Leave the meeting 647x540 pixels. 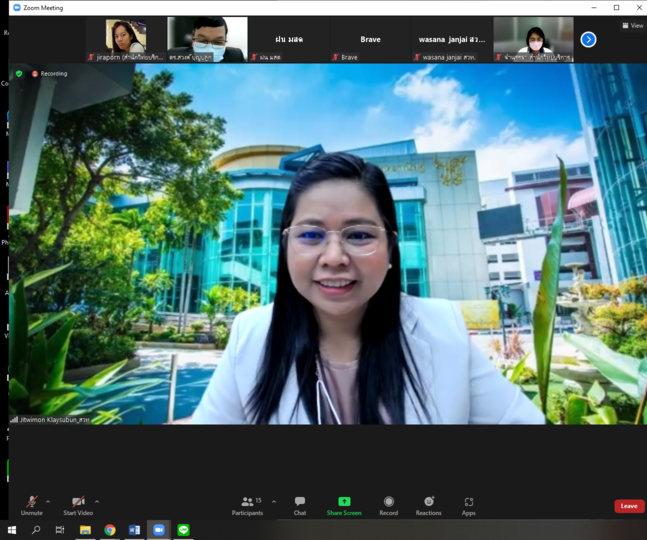pos(628,506)
